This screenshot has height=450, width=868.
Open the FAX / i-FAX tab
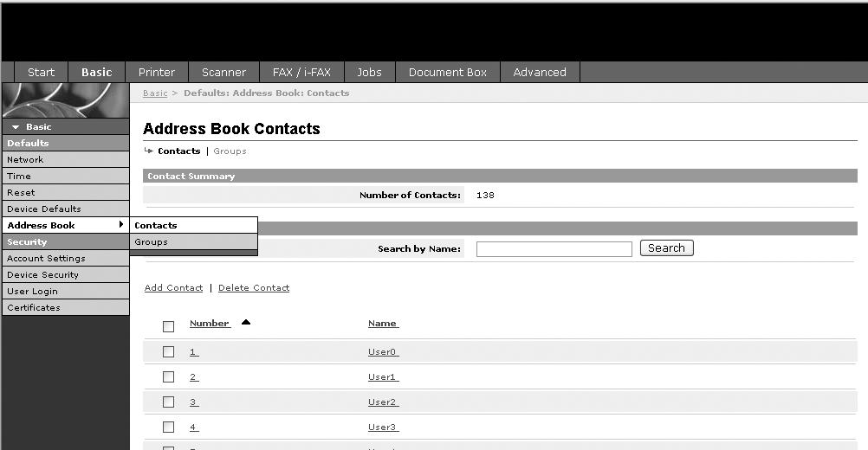tap(301, 73)
